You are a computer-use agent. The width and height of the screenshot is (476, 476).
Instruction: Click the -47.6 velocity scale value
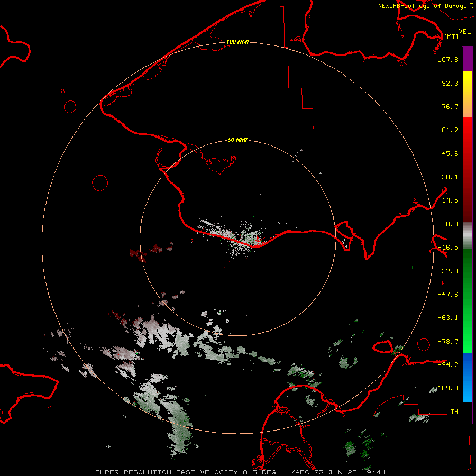click(448, 295)
